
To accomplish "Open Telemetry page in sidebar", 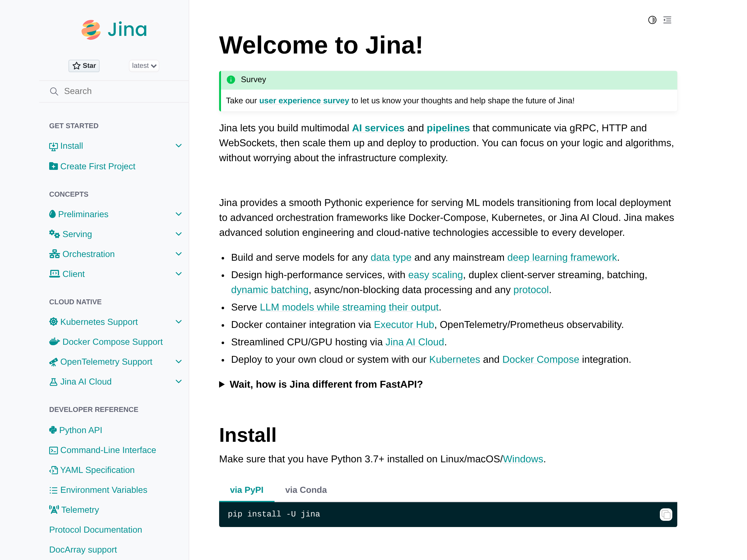I will (x=80, y=510).
